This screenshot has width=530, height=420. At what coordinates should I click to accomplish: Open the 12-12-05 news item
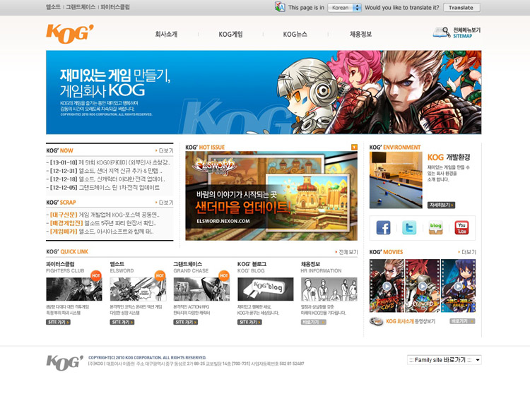(103, 188)
